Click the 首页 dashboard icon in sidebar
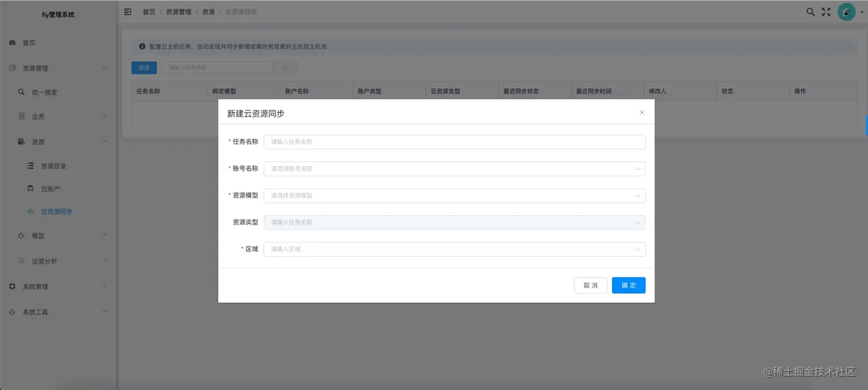This screenshot has width=868, height=390. point(12,43)
